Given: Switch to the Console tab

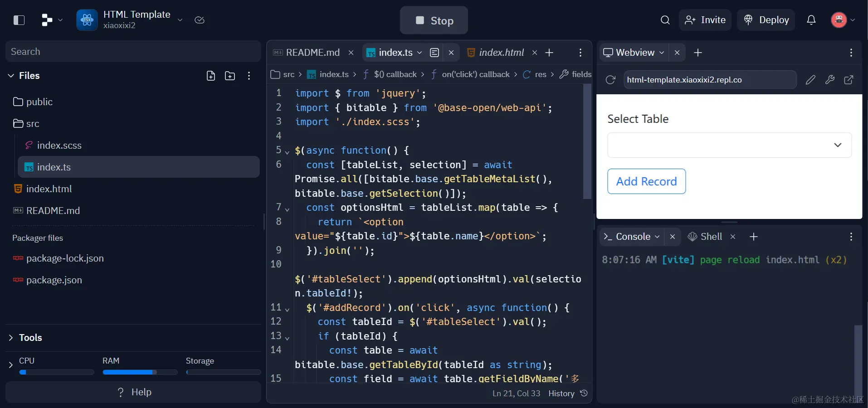Looking at the screenshot, I should pos(627,237).
